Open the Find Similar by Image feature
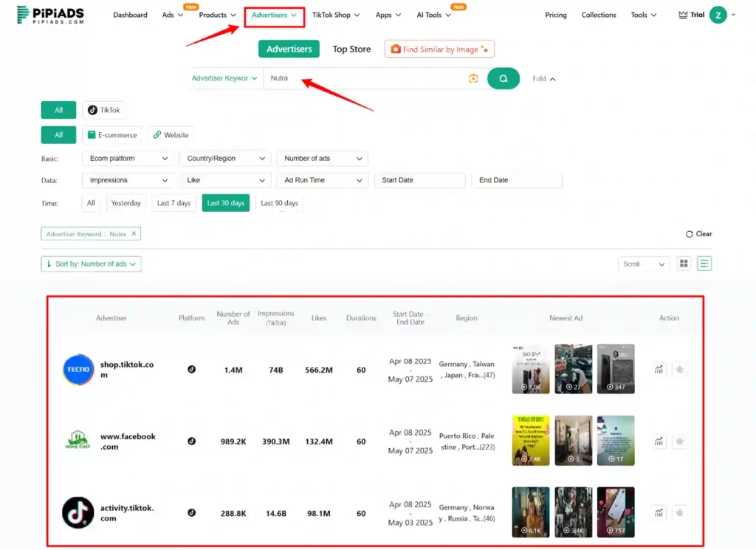The image size is (756, 550). [439, 49]
